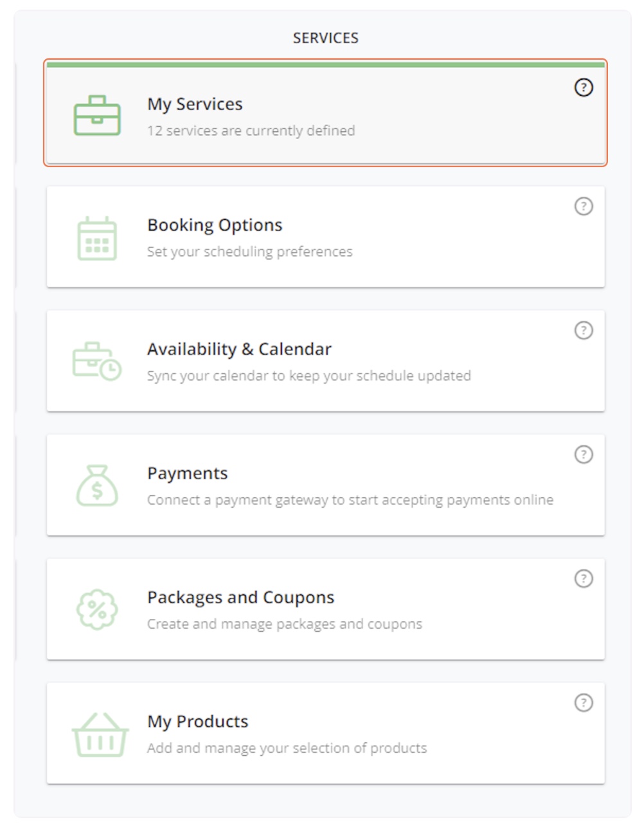Viewport: 644px width, 833px height.
Task: Click the '12 services are currently defined' text
Action: 251,130
